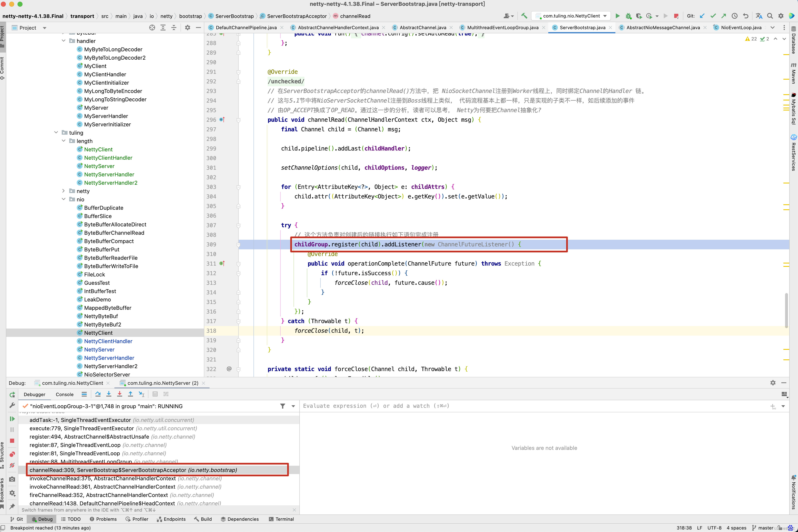Click the Rerun debug session icon
The height and width of the screenshot is (532, 798).
pos(12,394)
